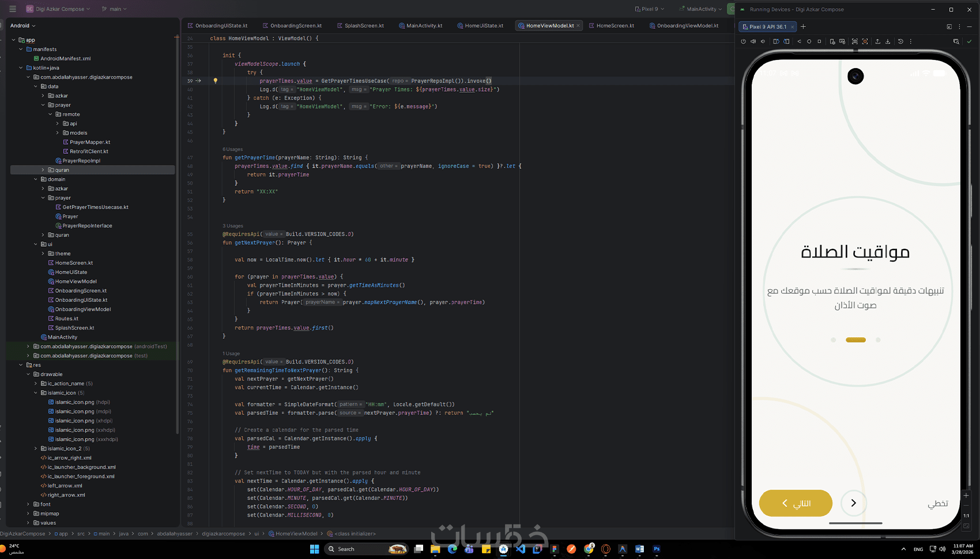The image size is (980, 559).
Task: Click the green checkmark in emulator toolbar
Action: [969, 41]
